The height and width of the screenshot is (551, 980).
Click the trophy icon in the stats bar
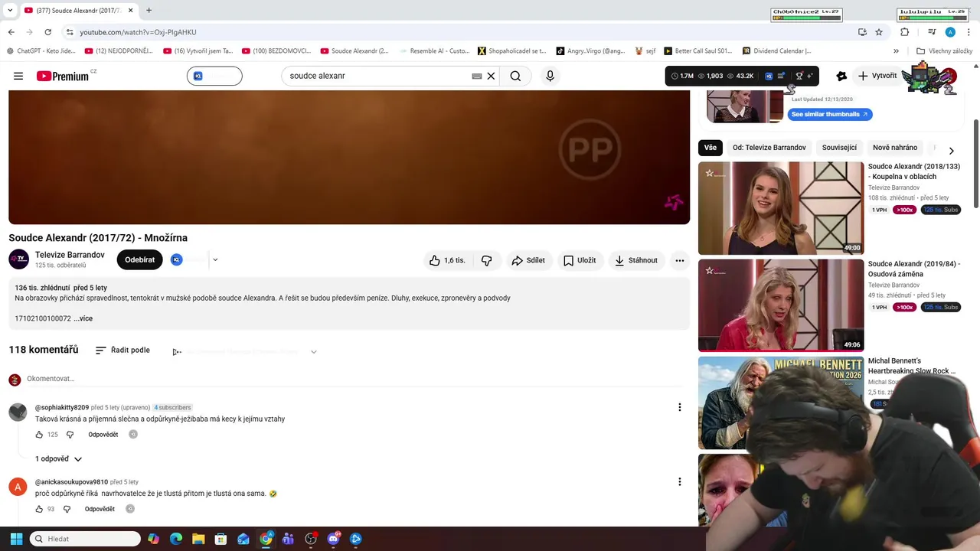(799, 76)
